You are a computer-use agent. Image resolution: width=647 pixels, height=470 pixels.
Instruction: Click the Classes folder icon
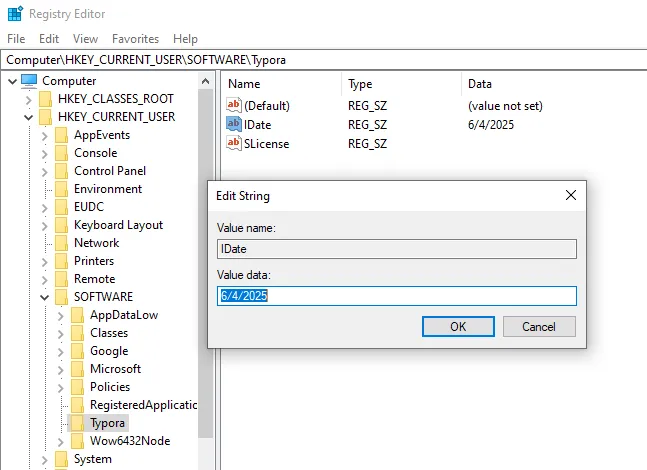(x=78, y=333)
